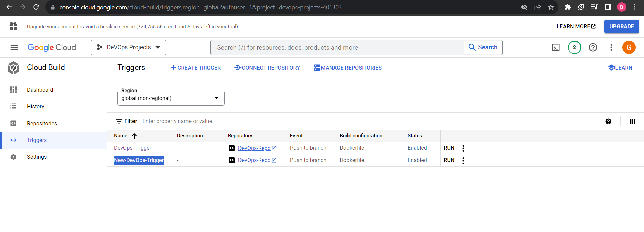The width and height of the screenshot is (644, 232).
Task: Open Settings in the sidebar
Action: click(37, 157)
